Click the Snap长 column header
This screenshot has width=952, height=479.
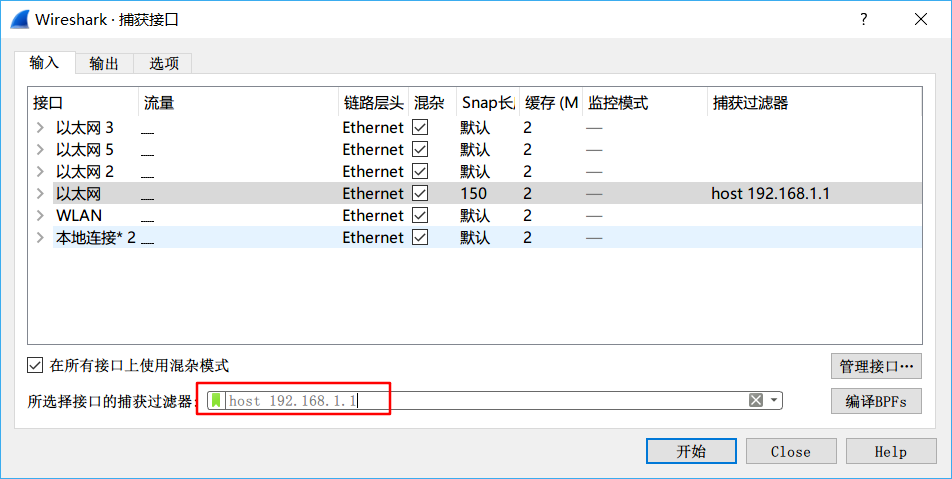coord(488,103)
